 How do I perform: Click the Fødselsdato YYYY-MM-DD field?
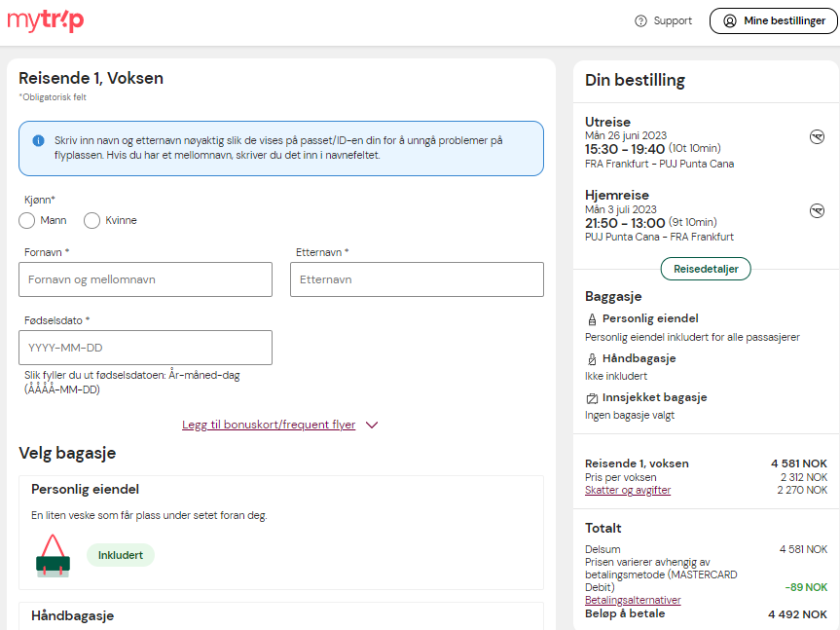coord(146,348)
